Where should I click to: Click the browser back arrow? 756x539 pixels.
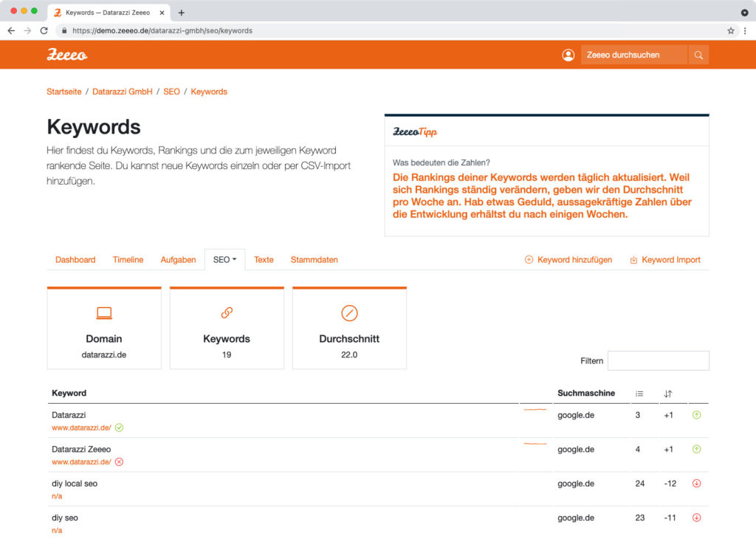[x=11, y=30]
